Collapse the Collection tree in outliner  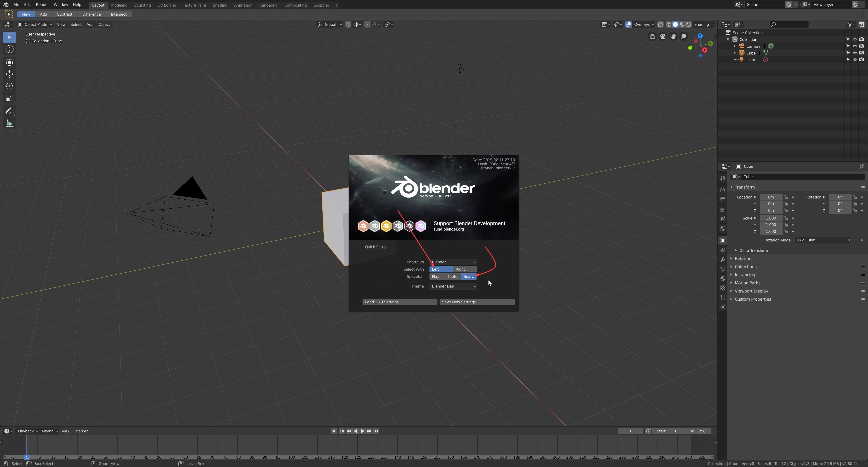(x=728, y=39)
